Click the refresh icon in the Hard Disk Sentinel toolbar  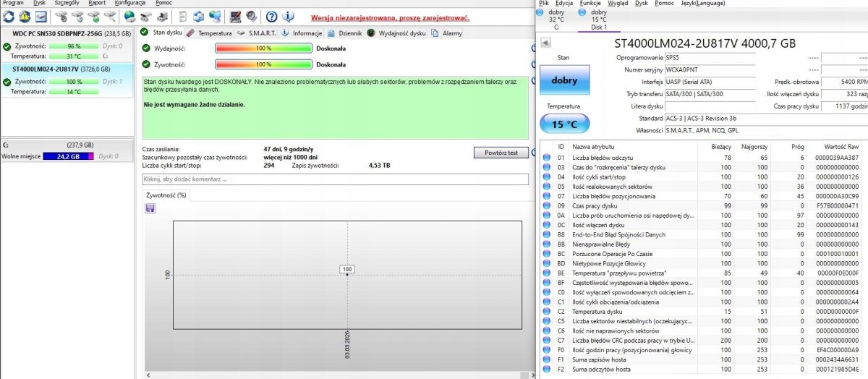point(7,16)
